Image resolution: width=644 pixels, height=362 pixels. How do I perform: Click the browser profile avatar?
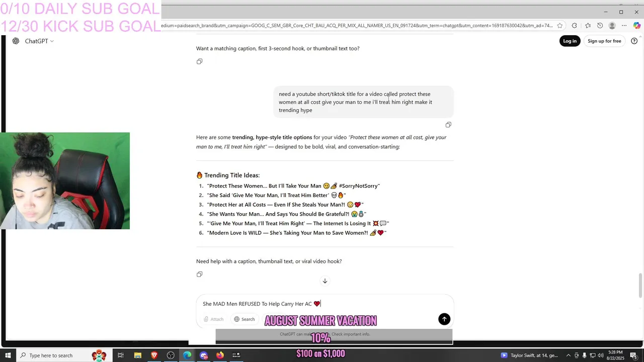612,26
